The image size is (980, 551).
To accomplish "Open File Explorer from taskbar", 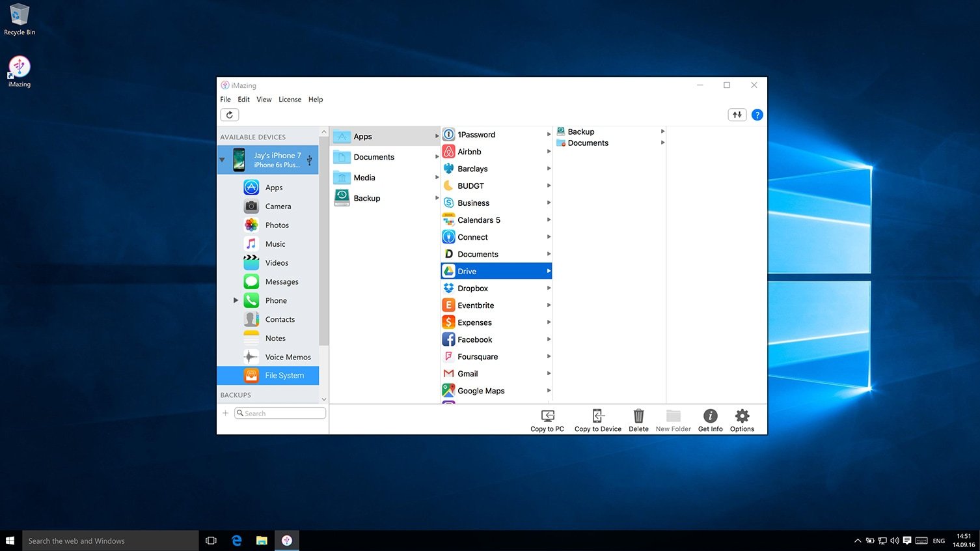I will coord(262,541).
